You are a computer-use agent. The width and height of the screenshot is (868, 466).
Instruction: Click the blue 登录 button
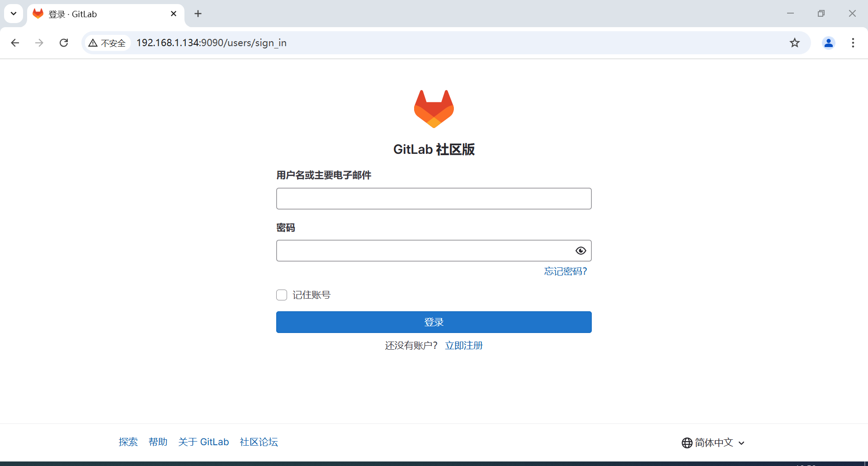(x=434, y=322)
